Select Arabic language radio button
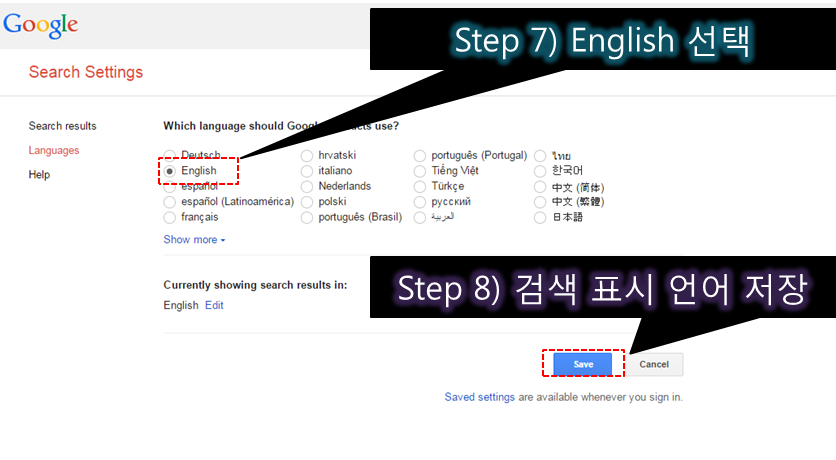The width and height of the screenshot is (836, 460). [420, 217]
